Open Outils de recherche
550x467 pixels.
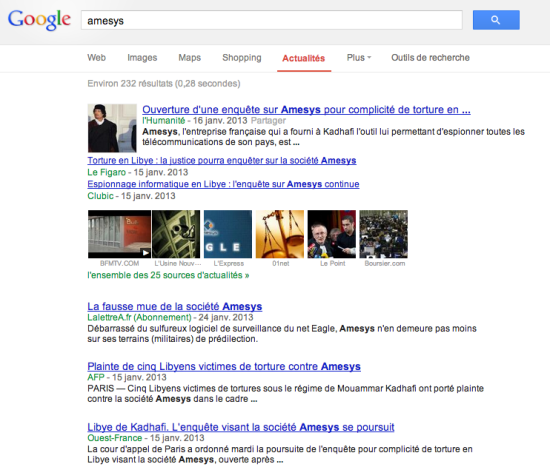[x=430, y=58]
